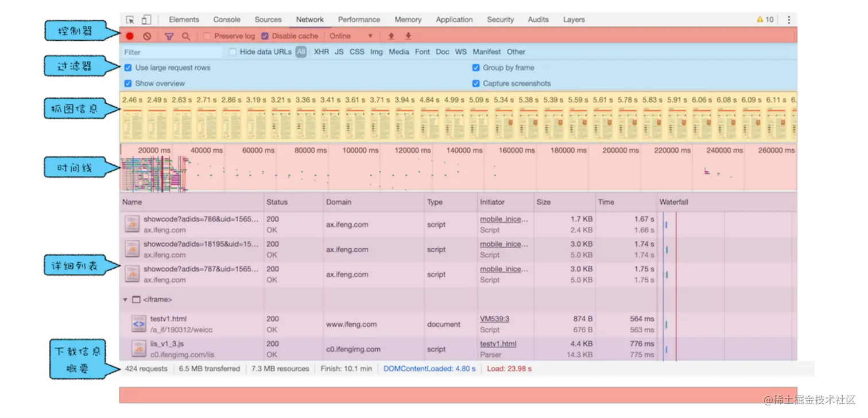The image size is (868, 418).
Task: Click the Waterfall column header
Action: point(727,202)
